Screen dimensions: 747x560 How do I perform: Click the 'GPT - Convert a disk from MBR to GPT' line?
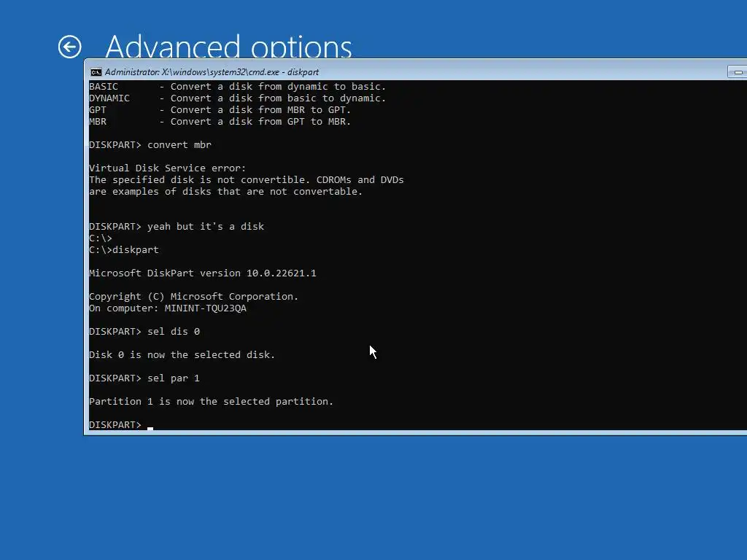point(220,110)
